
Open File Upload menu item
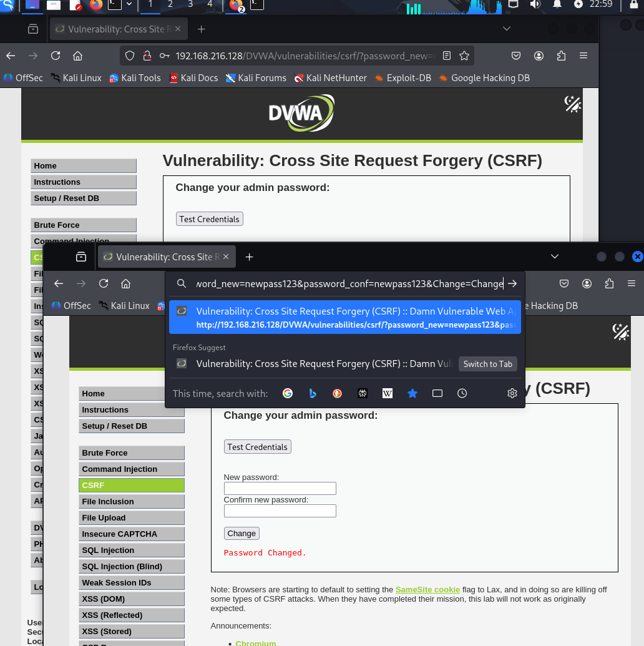point(132,518)
